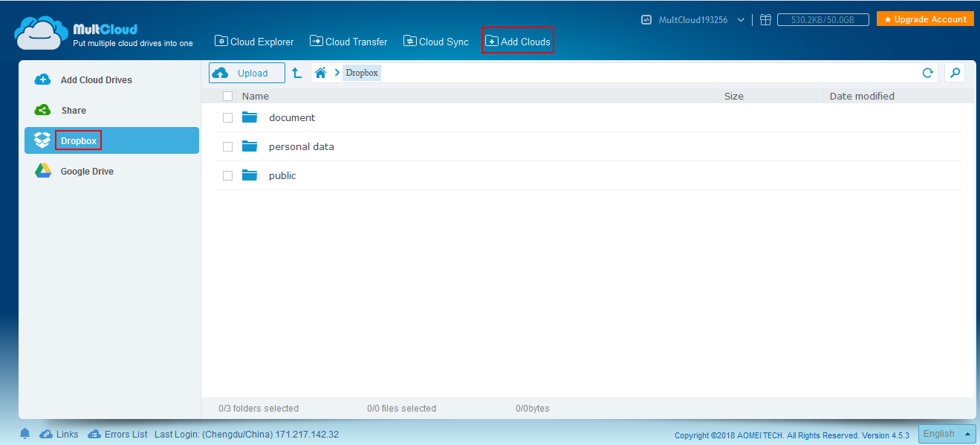Image resolution: width=980 pixels, height=445 pixels.
Task: Click the Upload button
Action: point(247,73)
